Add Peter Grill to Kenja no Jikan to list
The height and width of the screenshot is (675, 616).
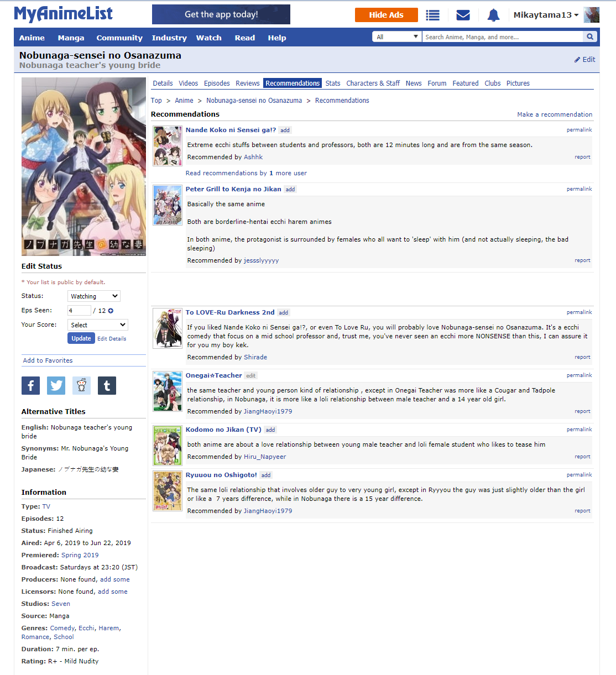[290, 190]
